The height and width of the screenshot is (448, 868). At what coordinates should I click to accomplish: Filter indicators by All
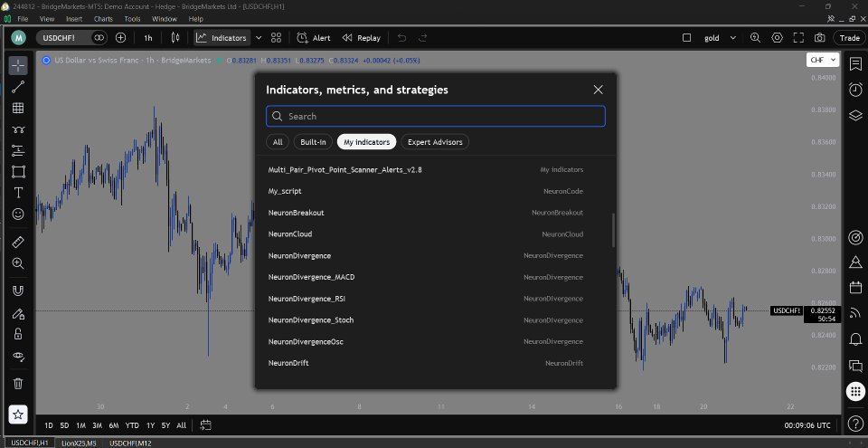pos(278,142)
